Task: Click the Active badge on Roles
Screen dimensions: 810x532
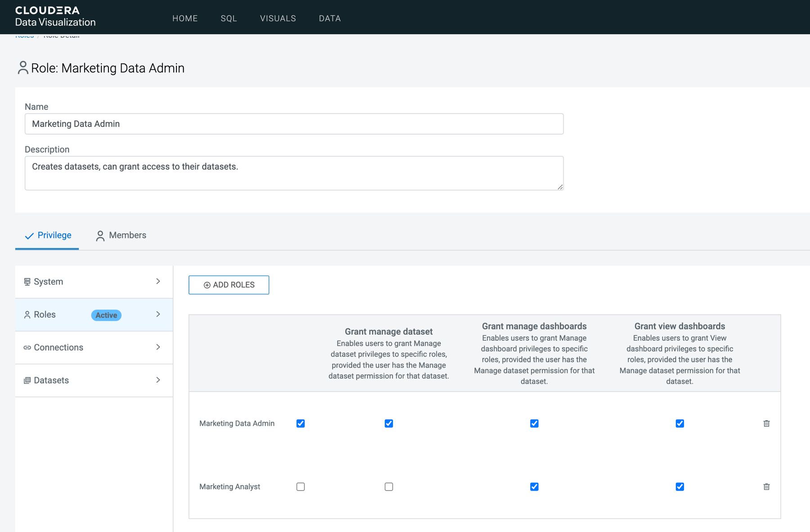Action: point(106,315)
